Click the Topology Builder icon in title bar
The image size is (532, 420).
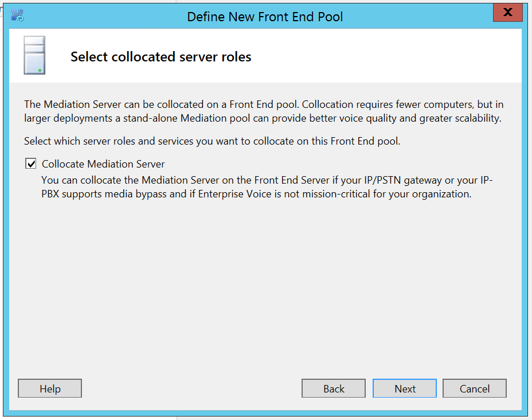[17, 15]
